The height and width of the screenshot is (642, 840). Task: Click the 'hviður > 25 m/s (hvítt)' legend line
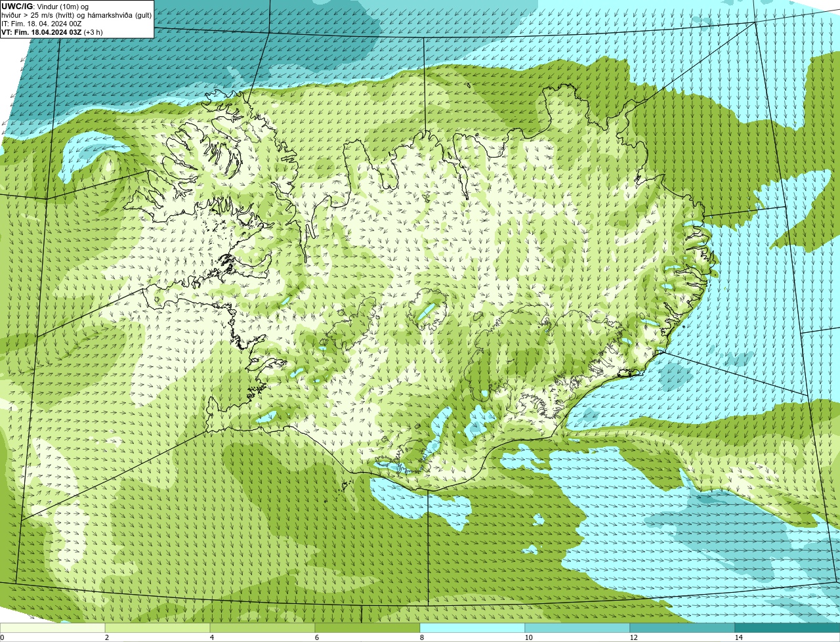coord(39,14)
